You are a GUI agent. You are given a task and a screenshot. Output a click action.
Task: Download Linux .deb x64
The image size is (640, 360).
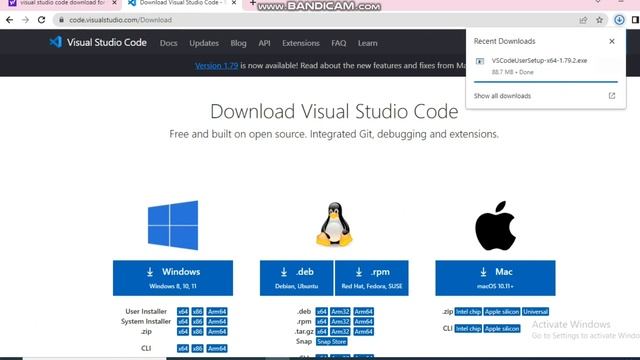(x=322, y=311)
